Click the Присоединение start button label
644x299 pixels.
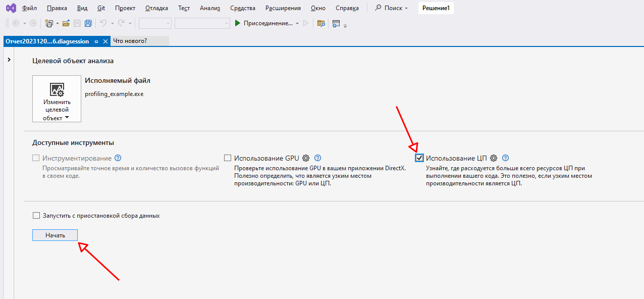[x=268, y=23]
